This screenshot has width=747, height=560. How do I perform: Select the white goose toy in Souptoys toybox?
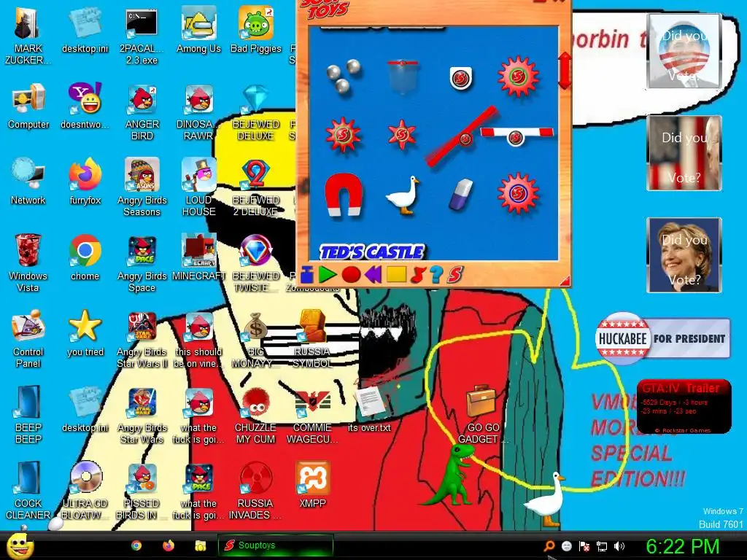tap(403, 195)
